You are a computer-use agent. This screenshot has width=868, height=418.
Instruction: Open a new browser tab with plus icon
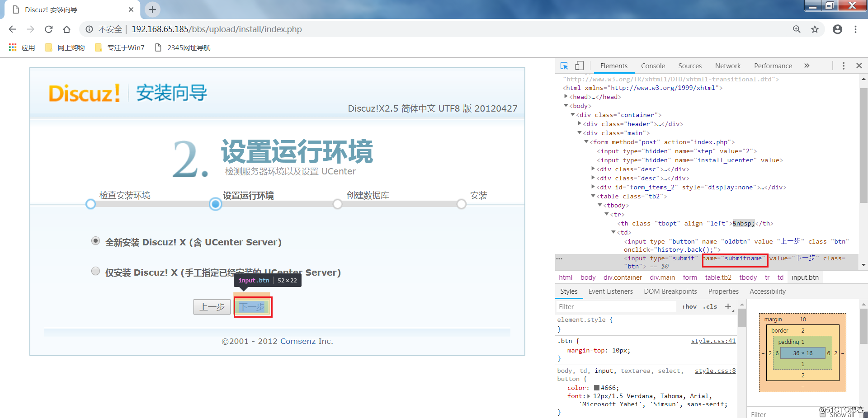[152, 9]
